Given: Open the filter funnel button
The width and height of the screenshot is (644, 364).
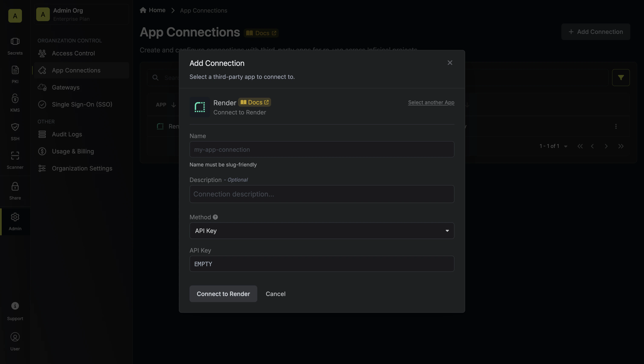Looking at the screenshot, I should 621,78.
